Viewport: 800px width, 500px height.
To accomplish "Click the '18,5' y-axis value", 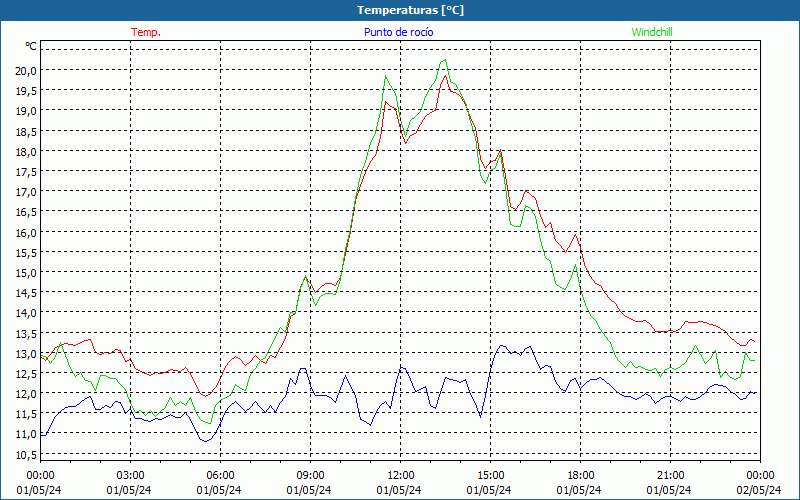I will pyautogui.click(x=26, y=131).
